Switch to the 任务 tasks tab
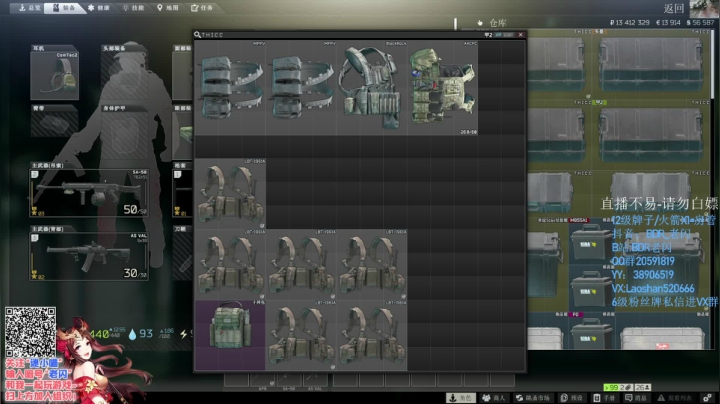 click(202, 8)
